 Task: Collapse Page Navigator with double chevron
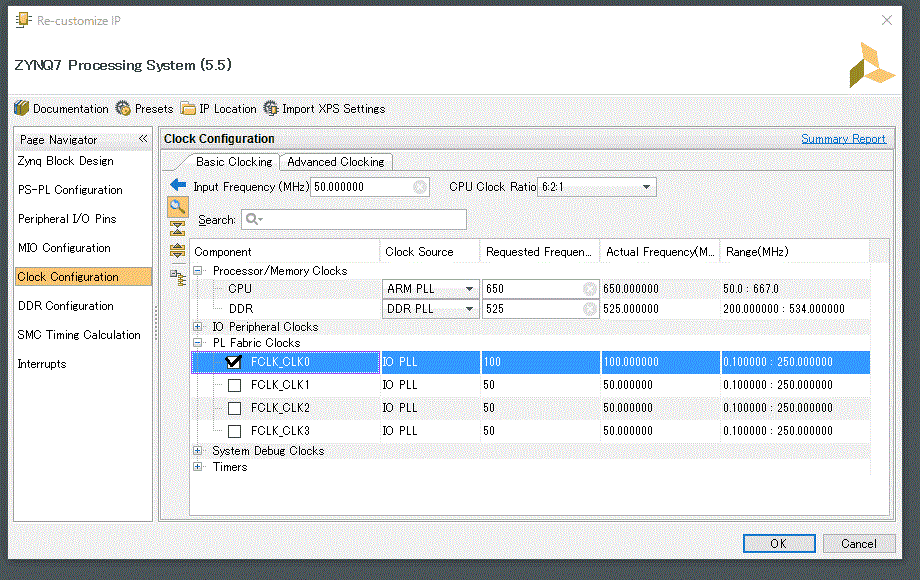[143, 139]
